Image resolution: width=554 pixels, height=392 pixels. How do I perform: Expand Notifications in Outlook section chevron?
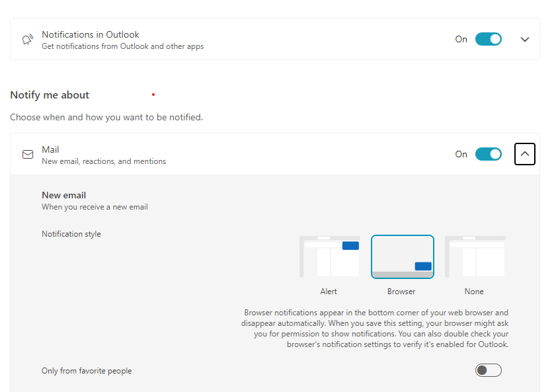point(525,39)
